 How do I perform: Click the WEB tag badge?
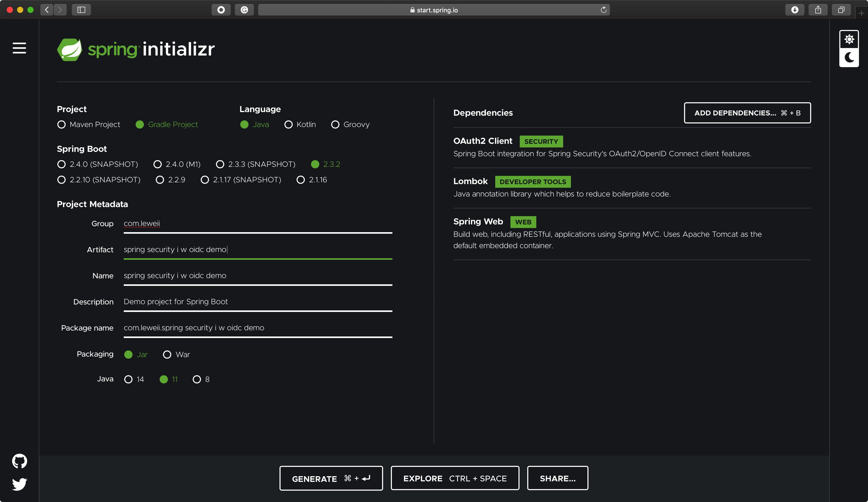[523, 222]
